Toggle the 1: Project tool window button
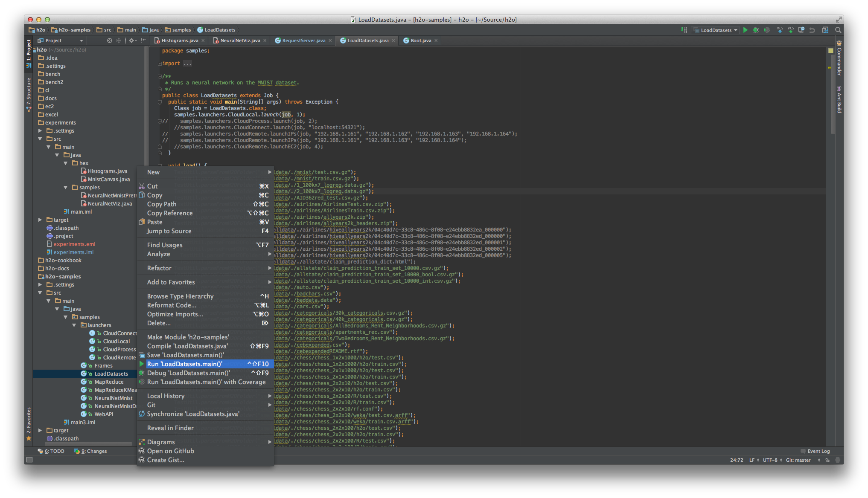The width and height of the screenshot is (868, 498). (x=29, y=51)
